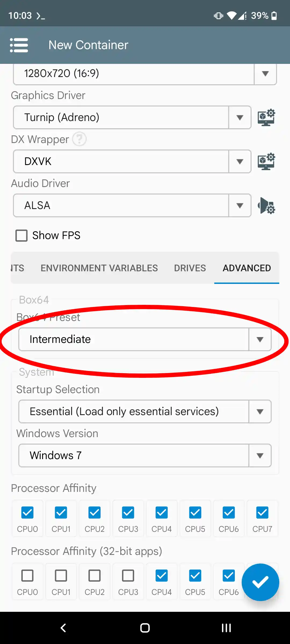Switch to Environment Variables tab
The image size is (290, 644).
(99, 268)
